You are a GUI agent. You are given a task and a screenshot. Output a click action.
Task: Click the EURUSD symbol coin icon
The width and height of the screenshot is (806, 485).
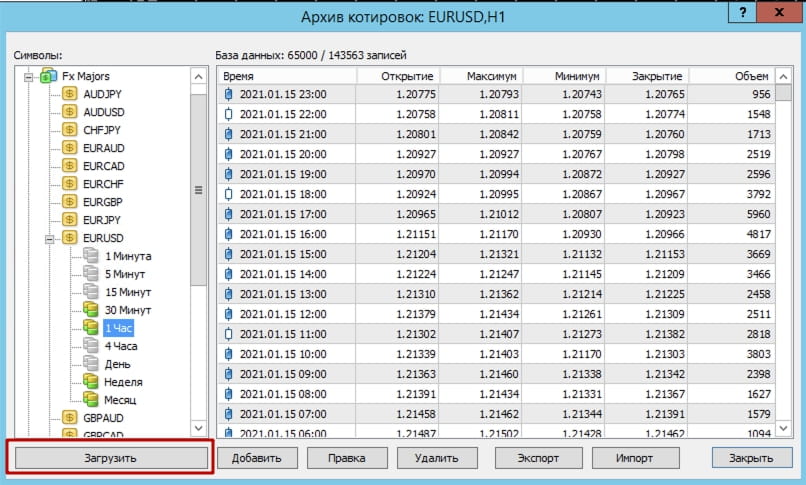70,238
